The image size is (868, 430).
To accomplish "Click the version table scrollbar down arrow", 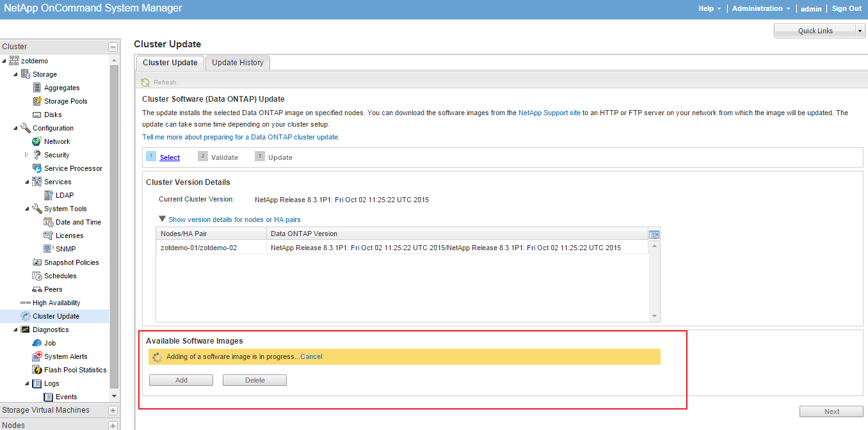I will pos(654,316).
